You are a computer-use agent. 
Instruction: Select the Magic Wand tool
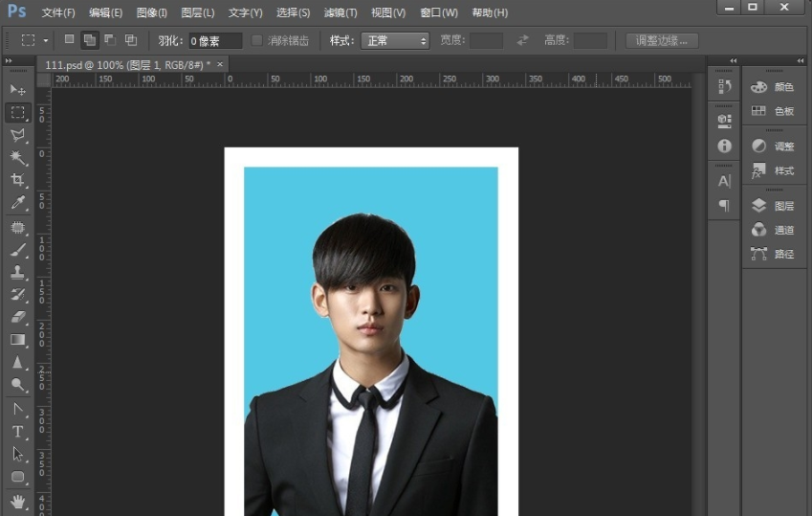click(17, 158)
